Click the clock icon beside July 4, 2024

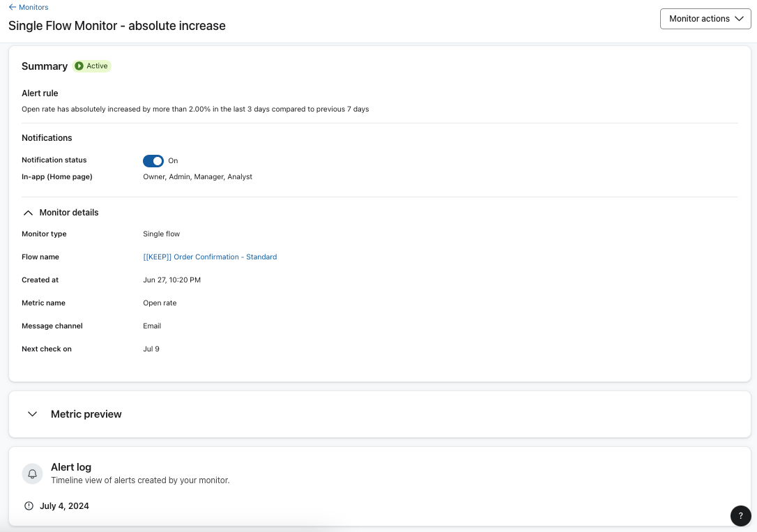(29, 506)
